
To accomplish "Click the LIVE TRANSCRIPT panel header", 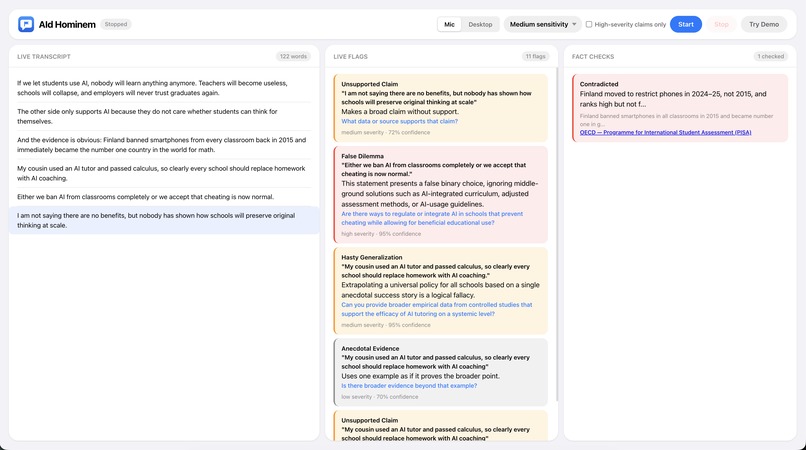I will [44, 57].
